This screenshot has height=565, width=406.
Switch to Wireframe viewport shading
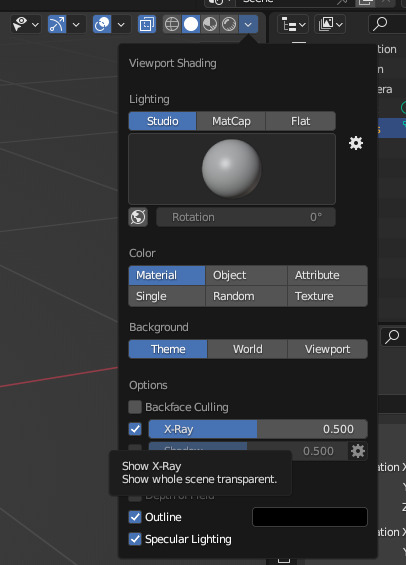(x=172, y=25)
